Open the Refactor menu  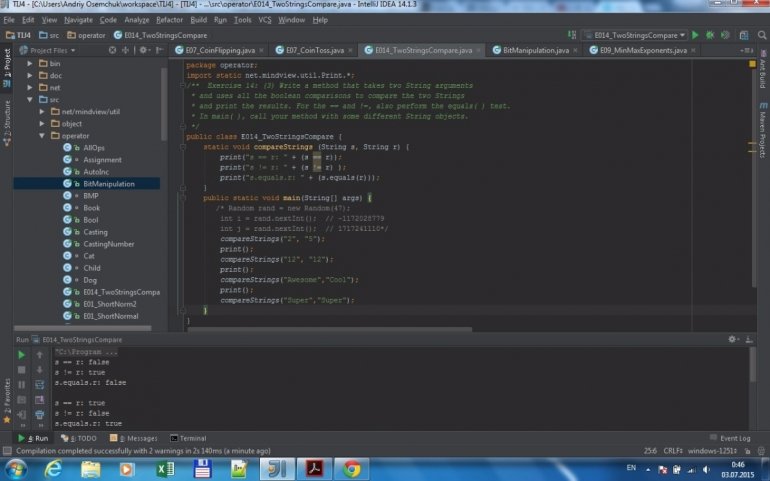click(169, 19)
